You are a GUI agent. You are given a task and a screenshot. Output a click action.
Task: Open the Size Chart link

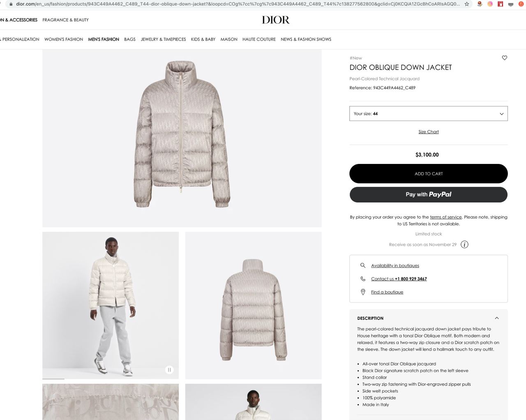coord(429,132)
